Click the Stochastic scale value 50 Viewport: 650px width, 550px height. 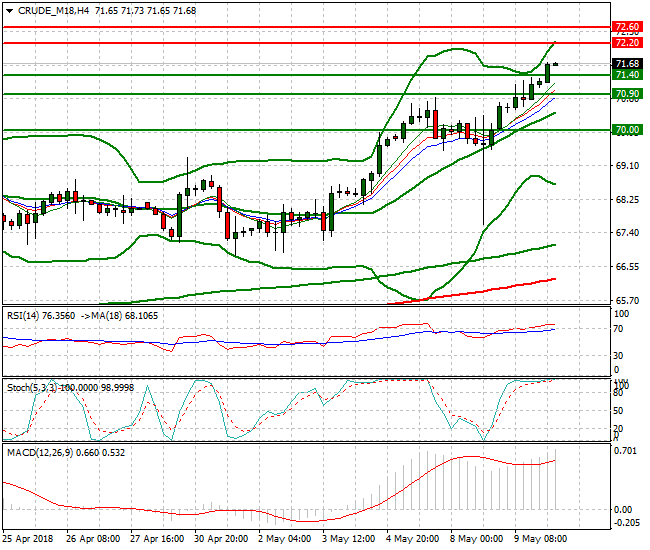[618, 411]
